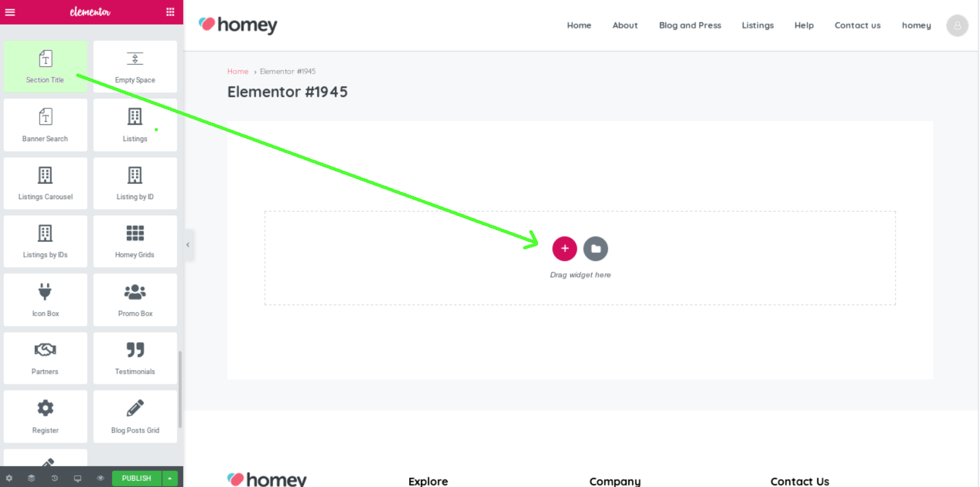Open the History icon

[x=54, y=478]
